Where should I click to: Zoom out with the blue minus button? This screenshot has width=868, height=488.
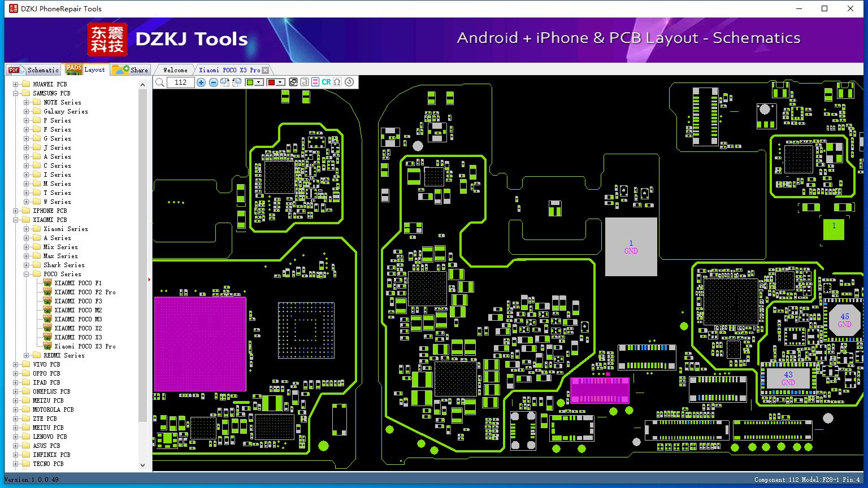coord(214,82)
